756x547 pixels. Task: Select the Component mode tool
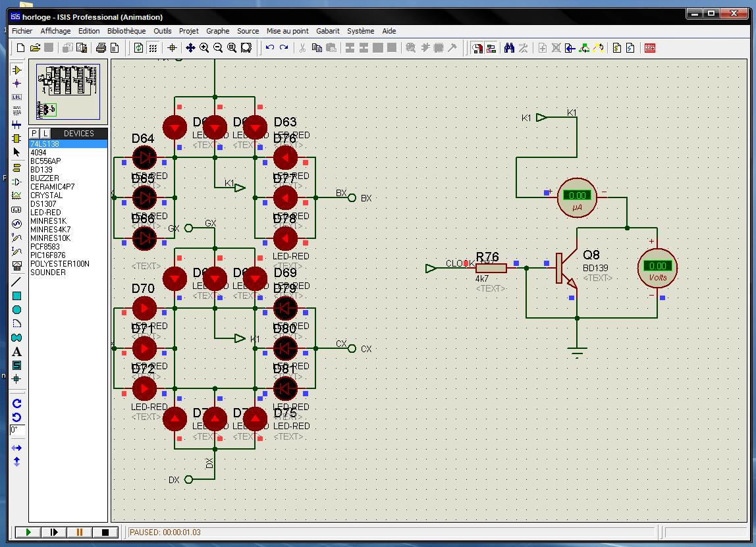pos(17,70)
